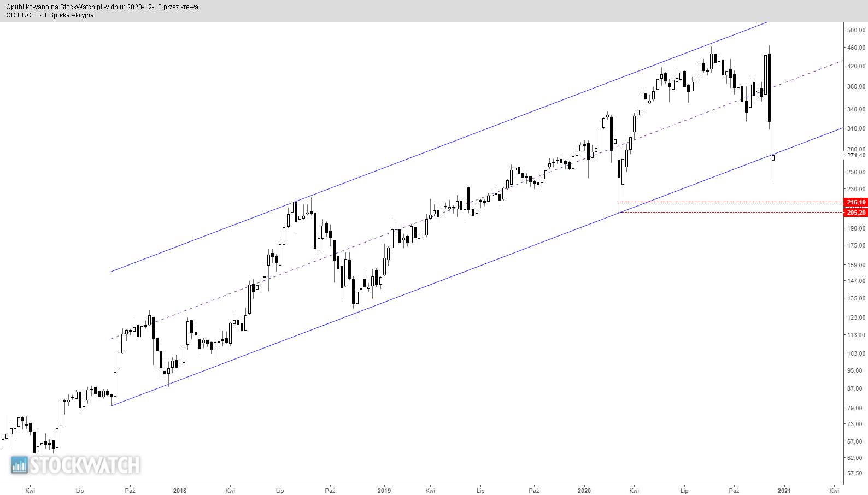Click the red 216,10 price tag
868x495 pixels.
(856, 202)
